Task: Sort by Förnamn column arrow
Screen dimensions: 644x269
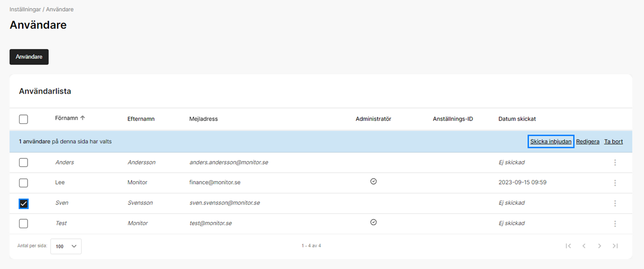Action: [x=82, y=118]
